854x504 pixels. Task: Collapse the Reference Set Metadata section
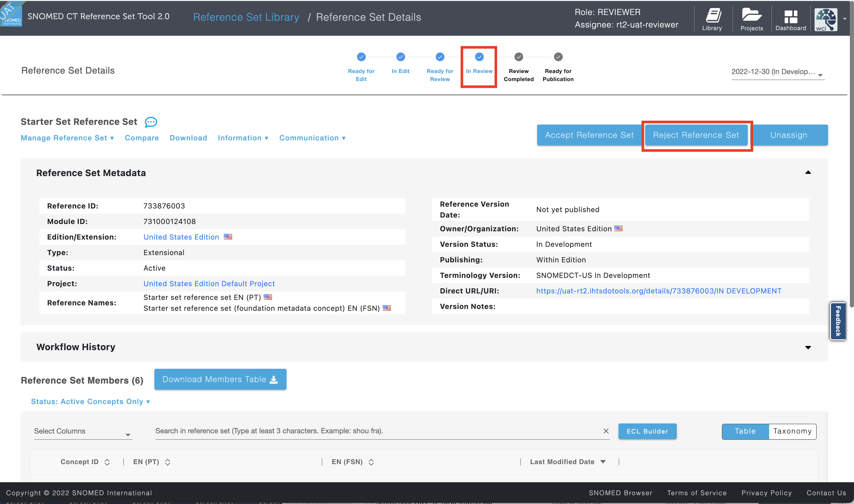click(x=808, y=172)
